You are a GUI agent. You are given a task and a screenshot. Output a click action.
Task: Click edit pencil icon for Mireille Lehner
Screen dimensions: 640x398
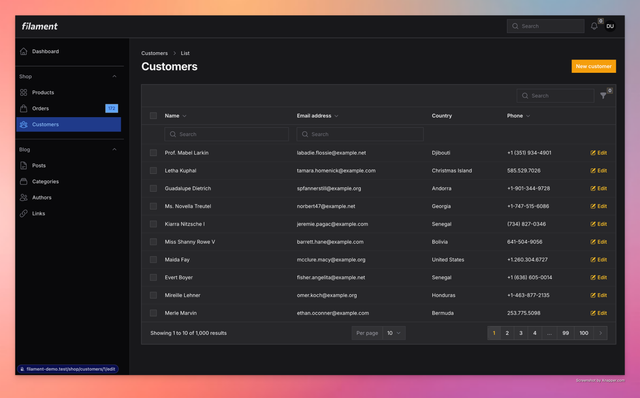click(x=593, y=295)
